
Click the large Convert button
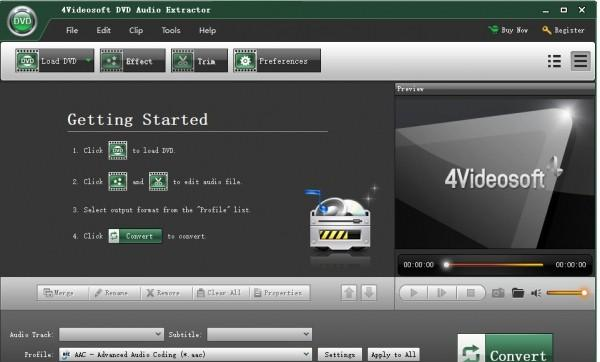click(505, 348)
